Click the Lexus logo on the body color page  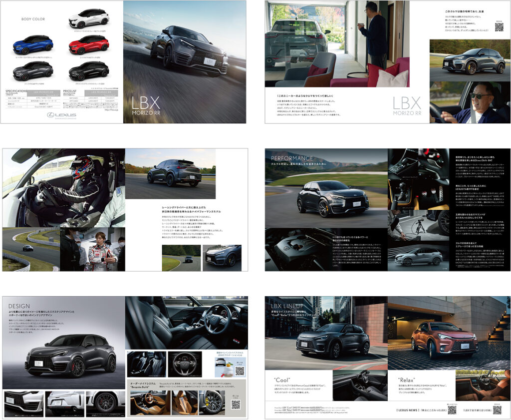click(x=61, y=115)
